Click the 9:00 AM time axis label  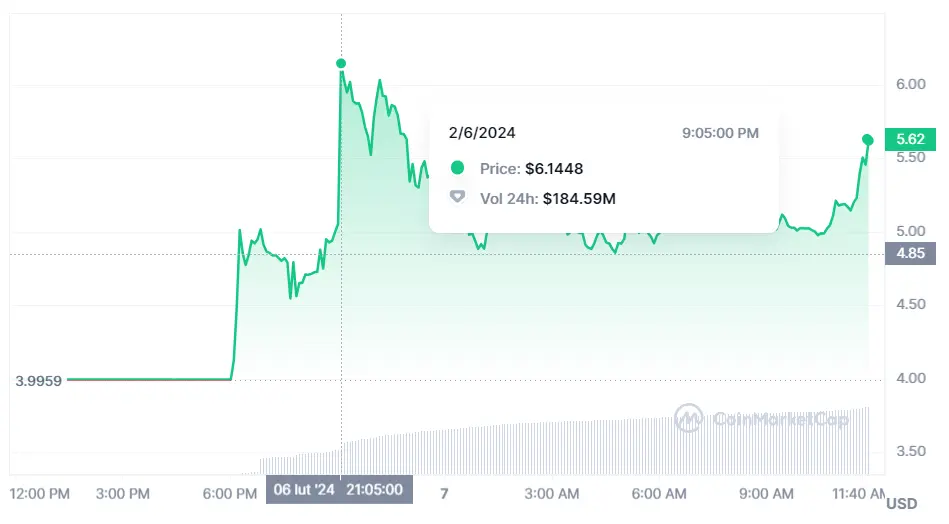click(767, 493)
